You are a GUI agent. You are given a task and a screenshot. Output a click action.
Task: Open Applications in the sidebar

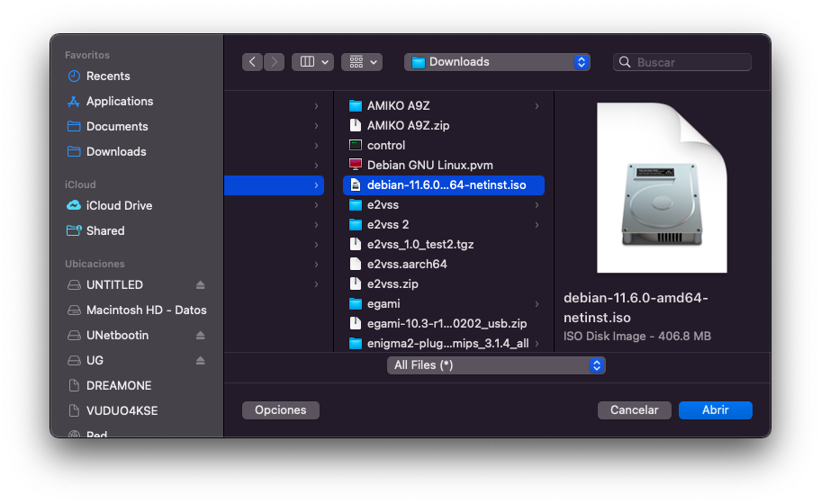click(119, 102)
